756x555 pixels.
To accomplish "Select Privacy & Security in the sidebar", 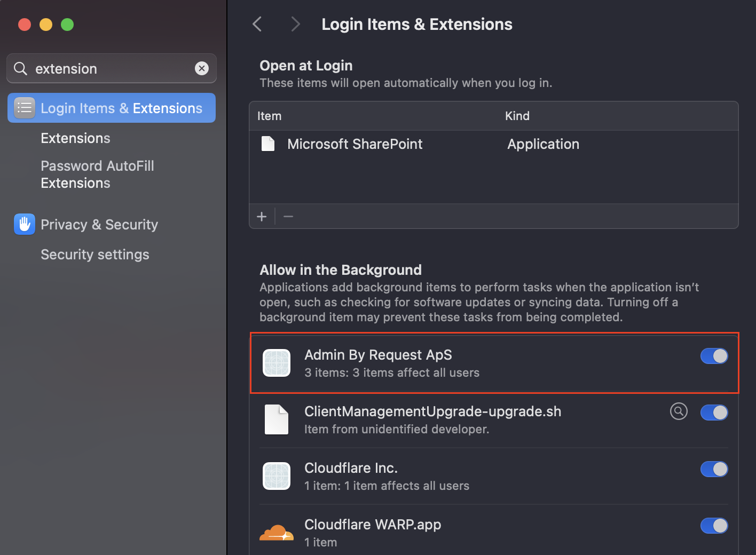I will tap(99, 225).
